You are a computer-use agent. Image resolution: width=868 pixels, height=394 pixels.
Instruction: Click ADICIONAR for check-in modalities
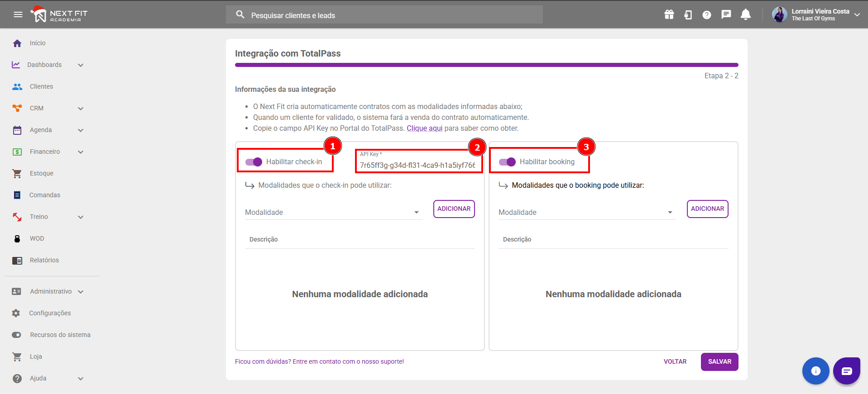coord(454,209)
